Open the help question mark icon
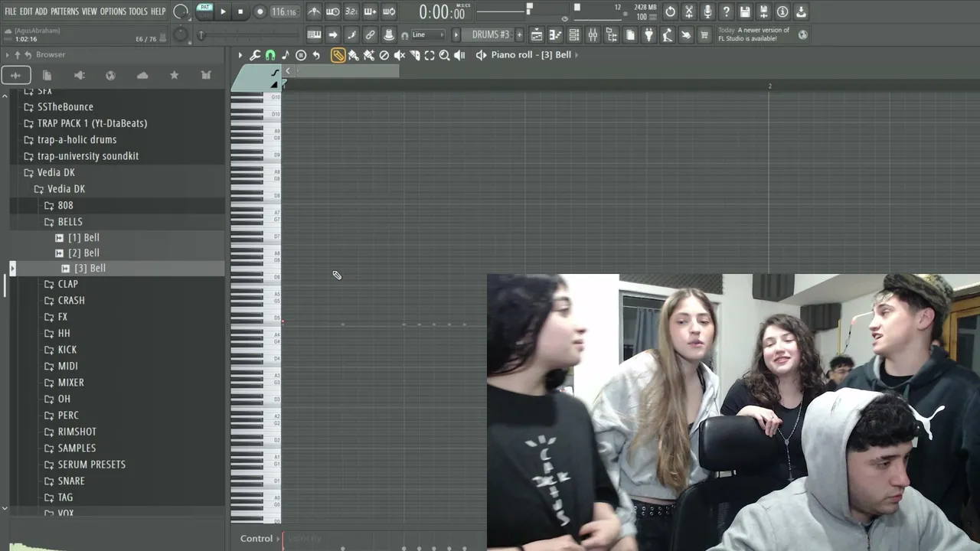The image size is (980, 551). [x=727, y=11]
